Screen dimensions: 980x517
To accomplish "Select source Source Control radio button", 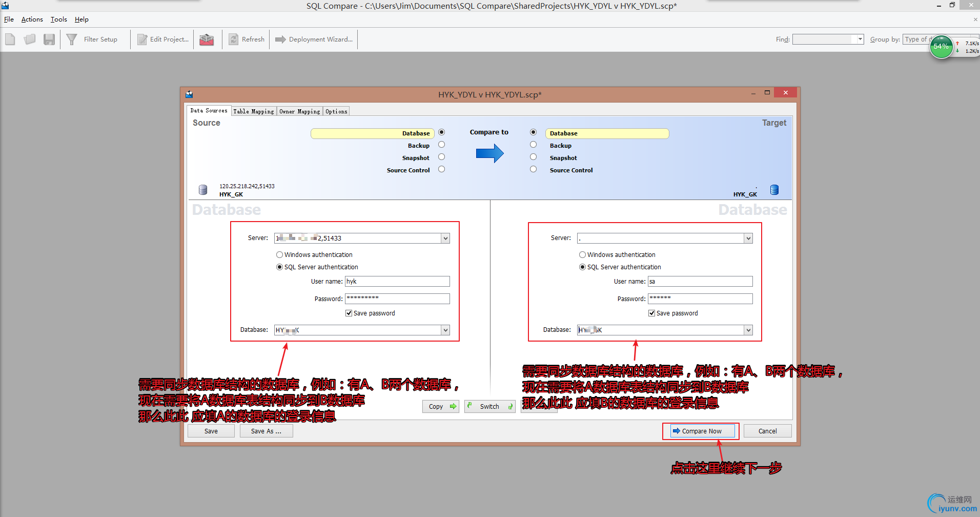I will pos(441,169).
